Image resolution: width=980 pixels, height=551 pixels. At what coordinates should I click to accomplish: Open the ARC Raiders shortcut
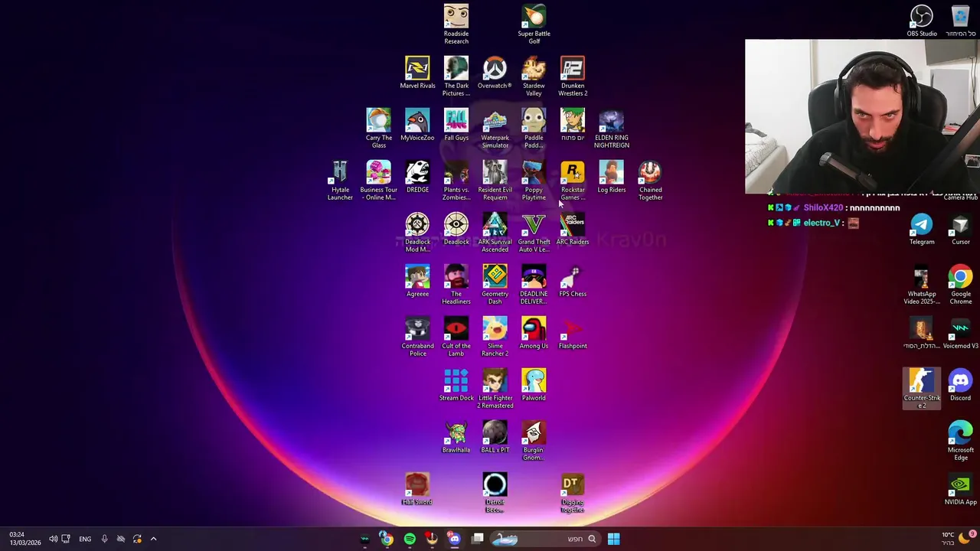[x=573, y=229]
